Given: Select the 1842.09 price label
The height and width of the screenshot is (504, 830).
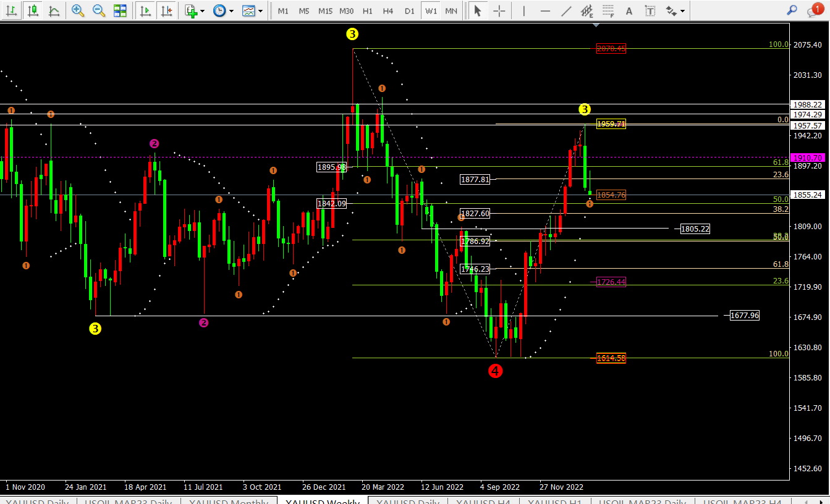Looking at the screenshot, I should (332, 204).
